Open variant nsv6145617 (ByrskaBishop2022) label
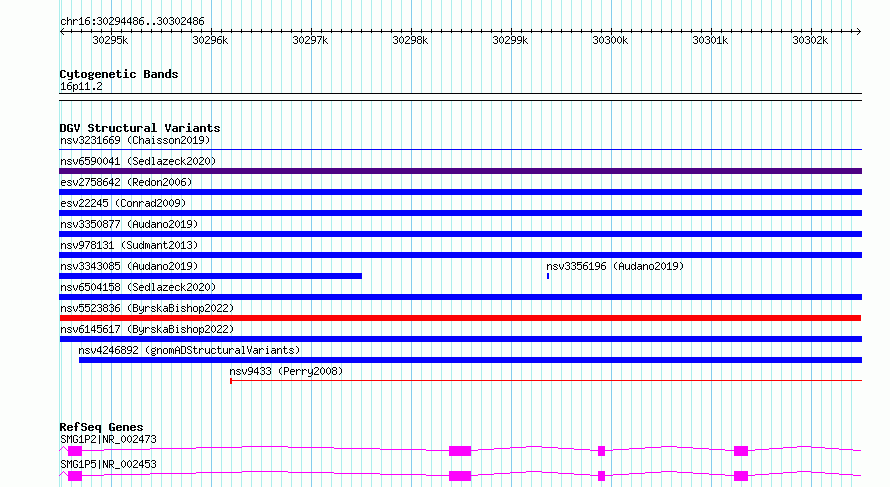 pos(147,329)
